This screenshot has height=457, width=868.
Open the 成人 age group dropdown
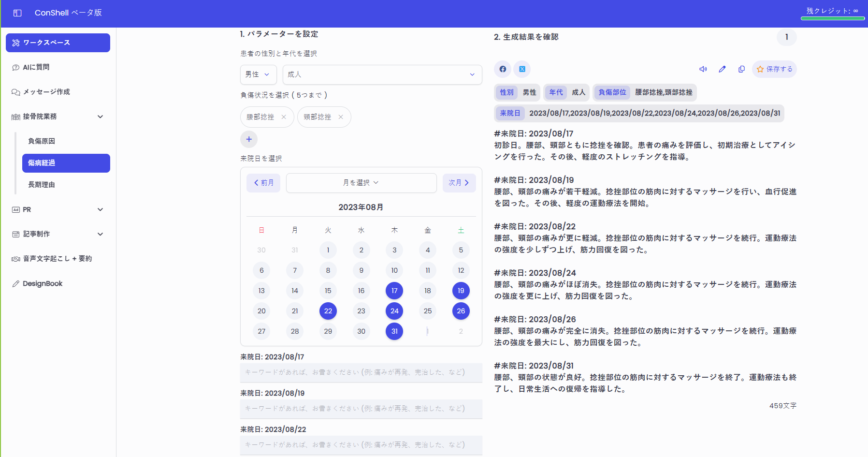click(x=382, y=74)
